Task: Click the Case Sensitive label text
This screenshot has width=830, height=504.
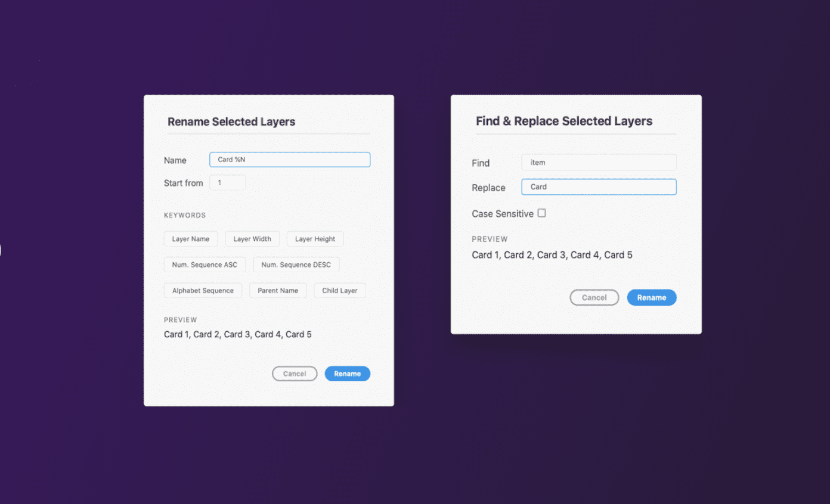Action: point(503,213)
